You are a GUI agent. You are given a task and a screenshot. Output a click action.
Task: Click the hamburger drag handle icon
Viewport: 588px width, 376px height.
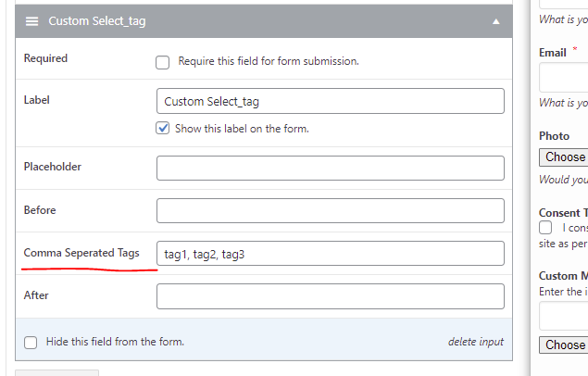[31, 21]
